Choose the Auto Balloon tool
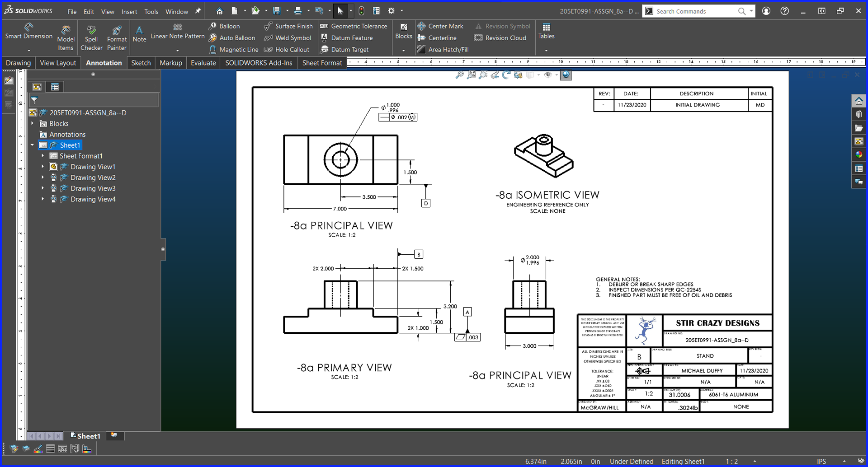This screenshot has height=467, width=868. (232, 38)
